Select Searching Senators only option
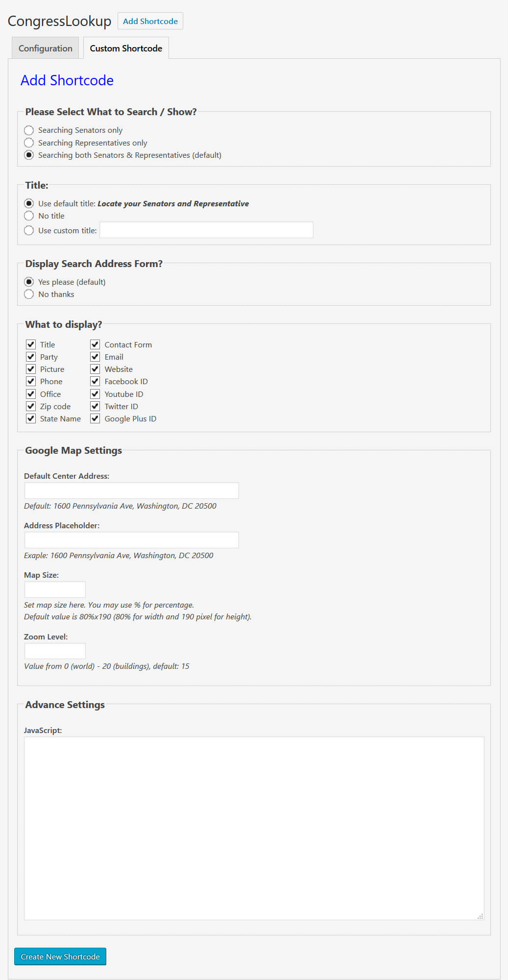The image size is (508, 980). (x=29, y=130)
